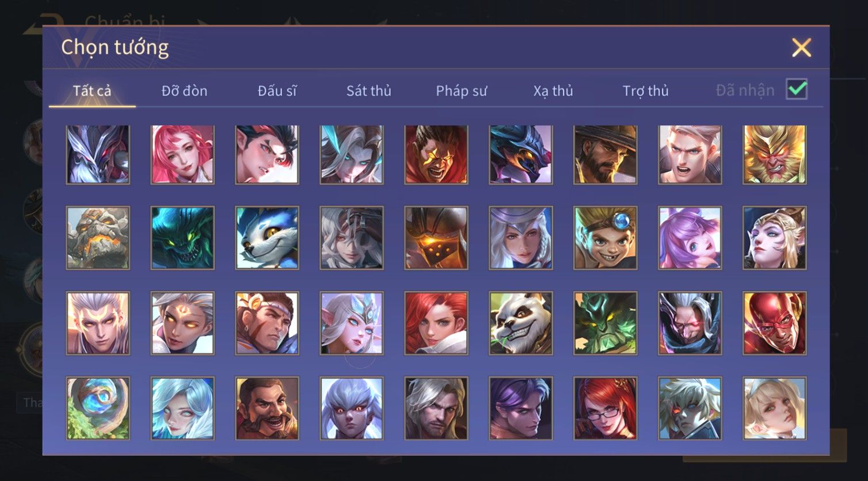
Task: Choose the mustached man with brown beard
Action: click(x=267, y=408)
